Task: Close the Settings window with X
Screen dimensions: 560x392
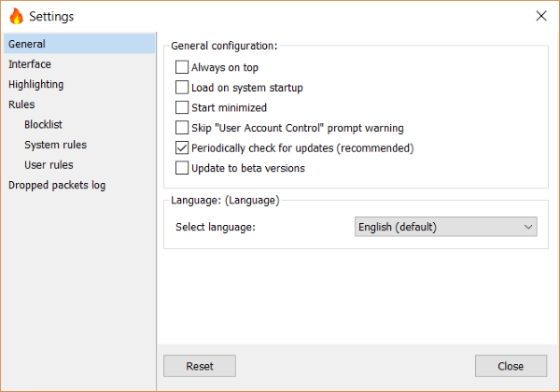Action: click(x=541, y=16)
